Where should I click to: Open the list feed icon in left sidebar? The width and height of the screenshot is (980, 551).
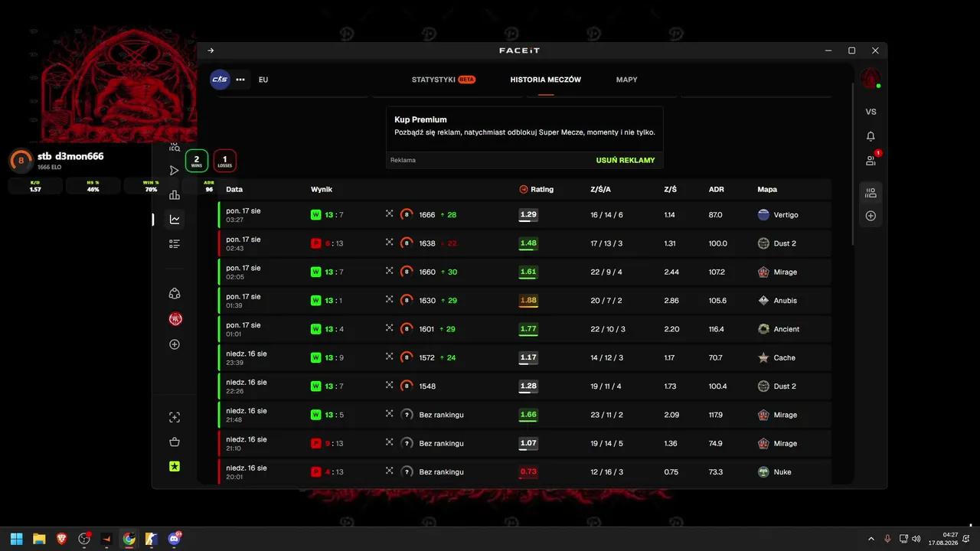pyautogui.click(x=175, y=244)
